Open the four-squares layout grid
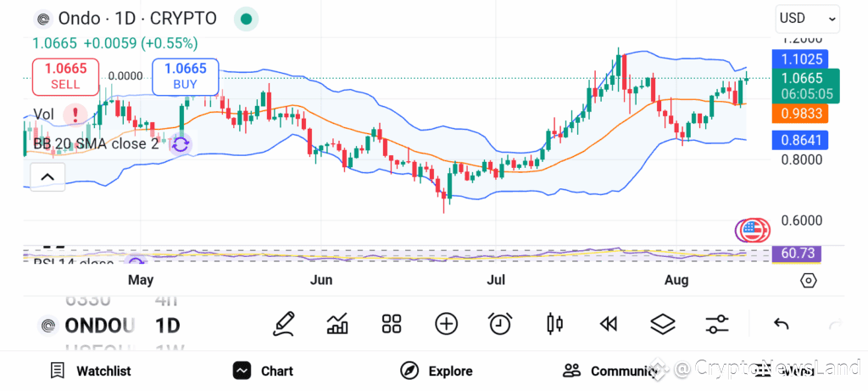868x391 pixels. pyautogui.click(x=392, y=324)
